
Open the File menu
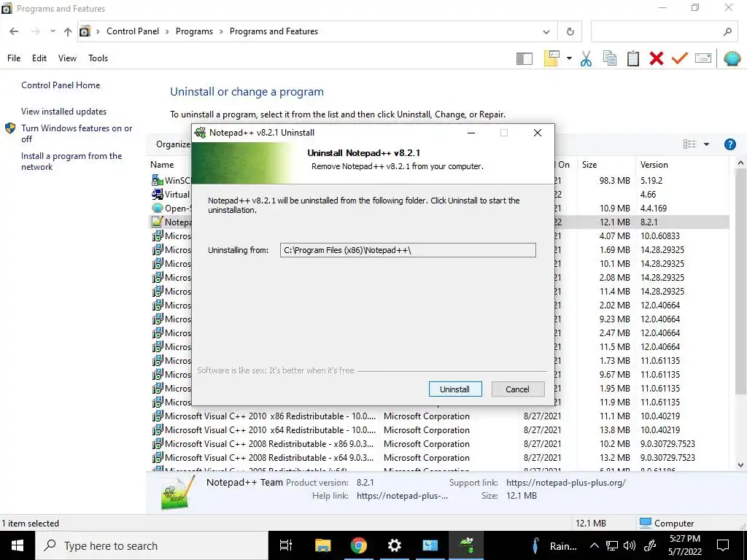[x=14, y=58]
